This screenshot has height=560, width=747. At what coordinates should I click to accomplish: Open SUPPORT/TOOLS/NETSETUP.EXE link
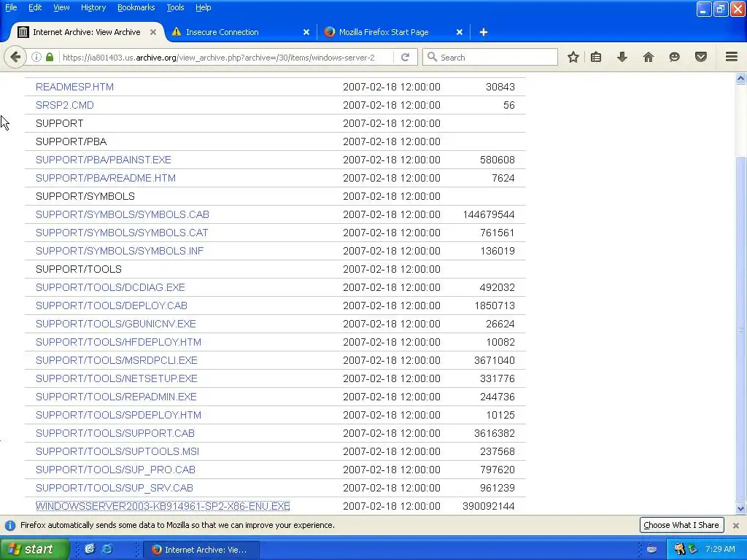coord(116,378)
